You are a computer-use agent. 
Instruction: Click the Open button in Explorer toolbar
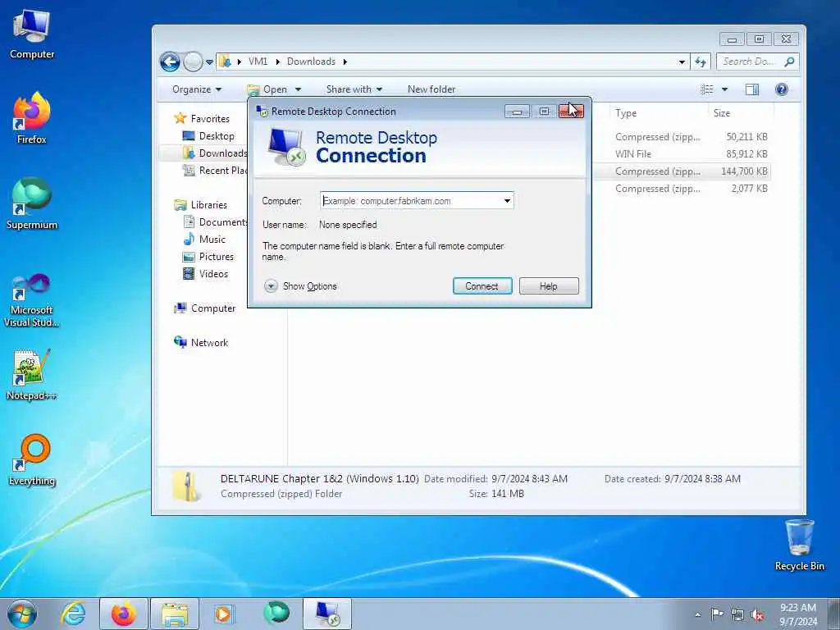pyautogui.click(x=268, y=89)
